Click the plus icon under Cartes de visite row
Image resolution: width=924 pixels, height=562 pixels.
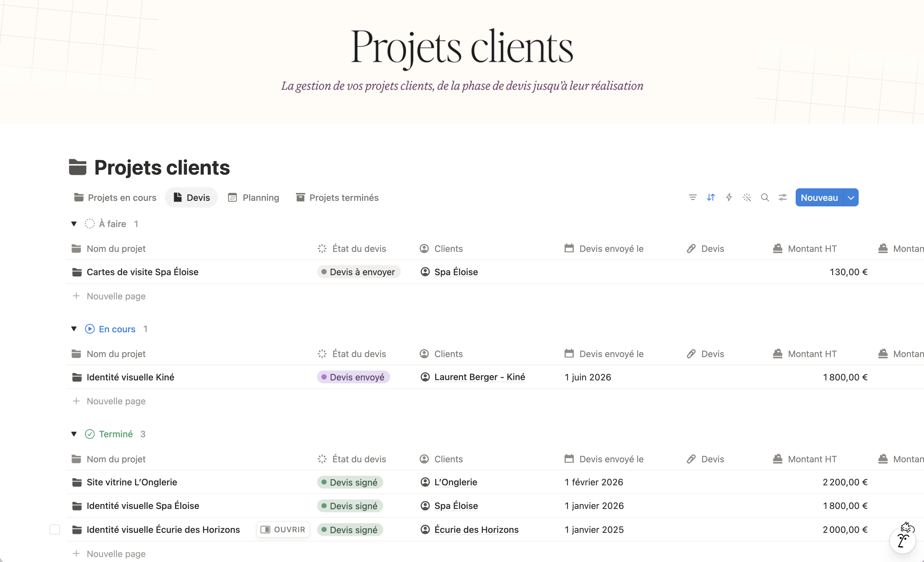[x=76, y=296]
